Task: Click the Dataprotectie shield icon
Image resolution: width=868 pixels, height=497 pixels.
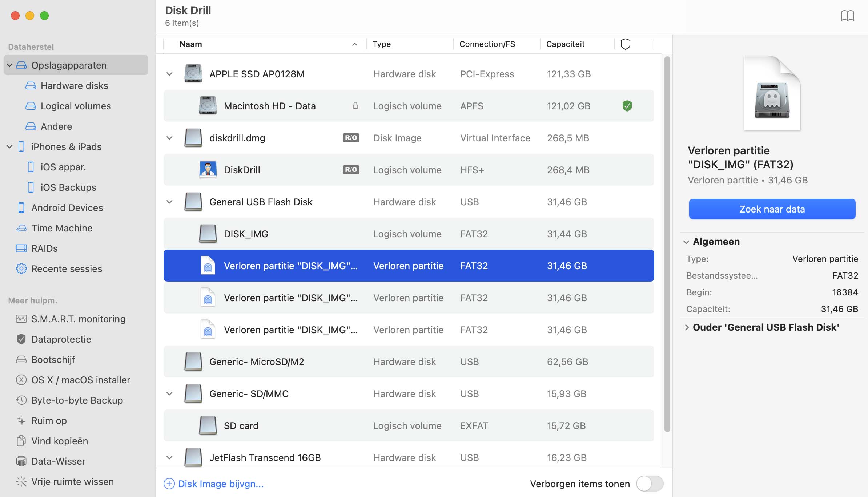Action: pos(21,339)
